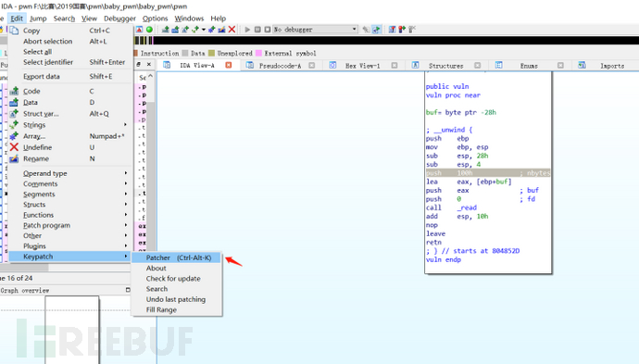This screenshot has width=639, height=364.
Task: Select Undefine with red X icon
Action: [x=14, y=147]
